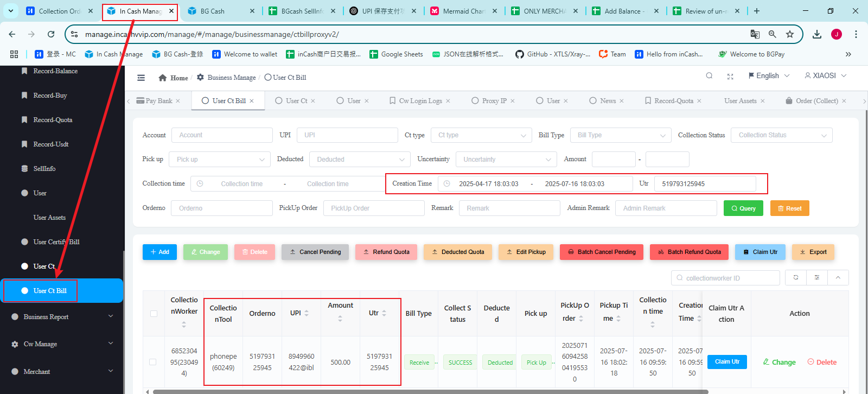Expand the Business Report sidebar menu

coord(62,317)
